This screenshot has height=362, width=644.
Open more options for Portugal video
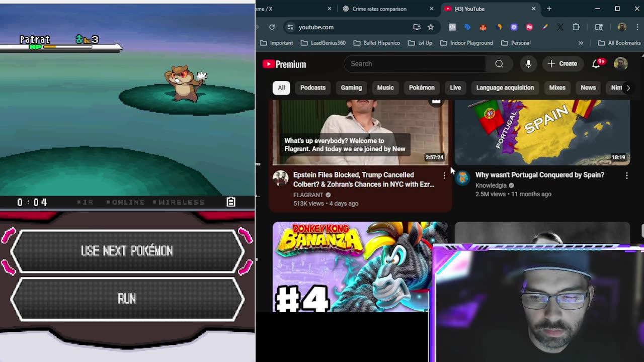click(x=626, y=175)
